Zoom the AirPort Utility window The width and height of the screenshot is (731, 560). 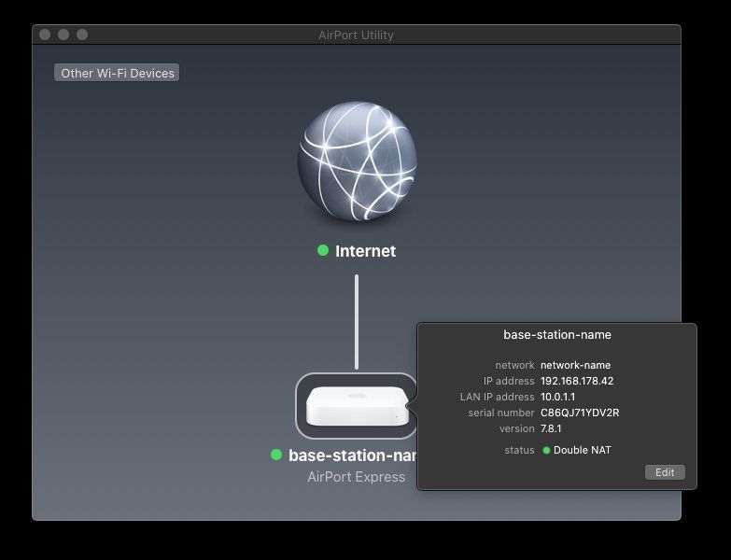pyautogui.click(x=82, y=35)
